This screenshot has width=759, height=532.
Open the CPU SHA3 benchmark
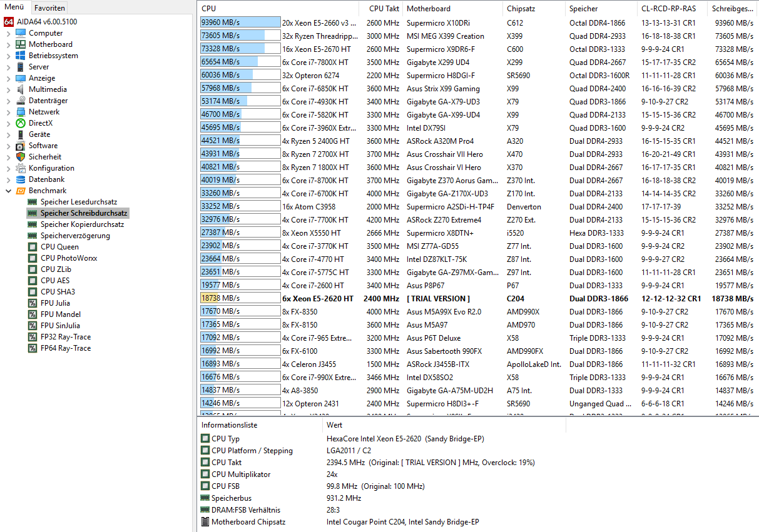tap(58, 292)
